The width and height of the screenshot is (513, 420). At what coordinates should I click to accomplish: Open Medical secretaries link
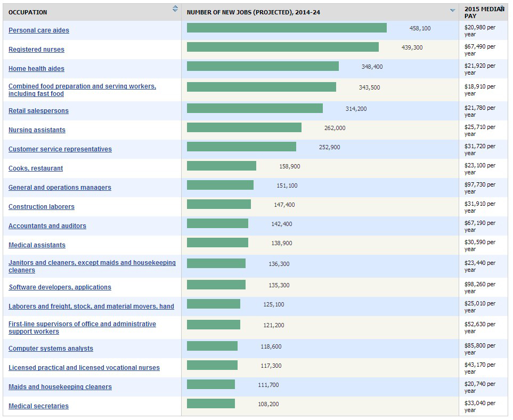[38, 406]
